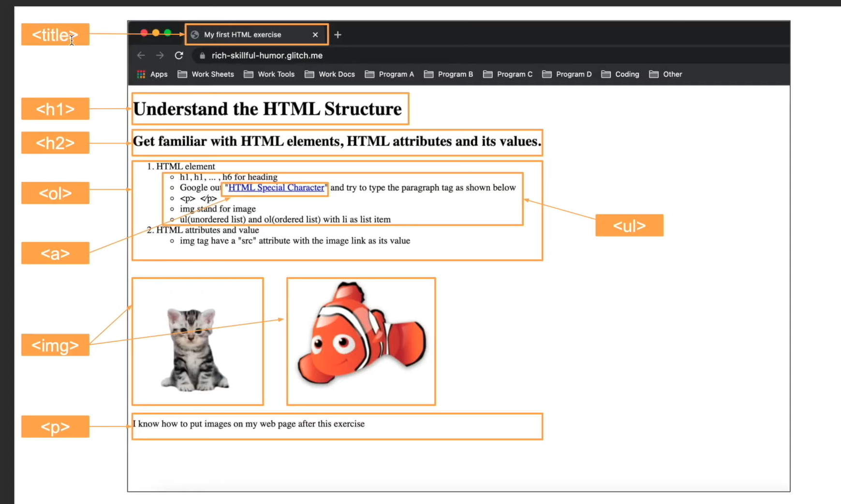
Task: Expand the Coding bookmark folder
Action: click(620, 74)
